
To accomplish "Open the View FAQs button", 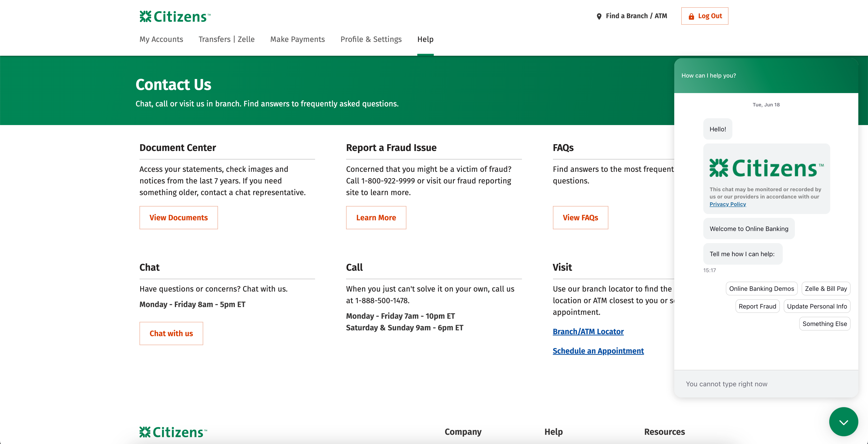I will coord(580,217).
